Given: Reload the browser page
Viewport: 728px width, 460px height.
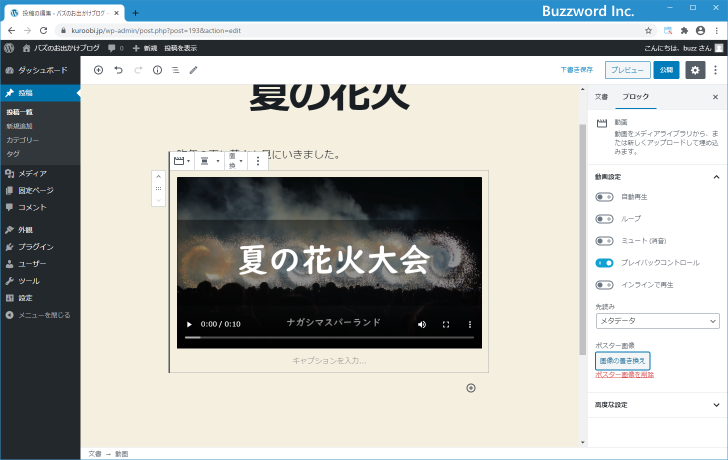Looking at the screenshot, I should 44,31.
